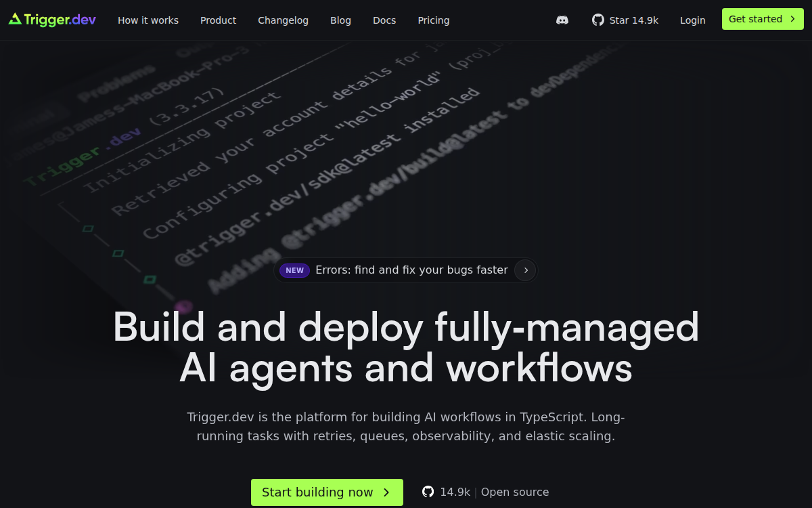Click the arrow icon in the Errors announcement

(x=526, y=270)
